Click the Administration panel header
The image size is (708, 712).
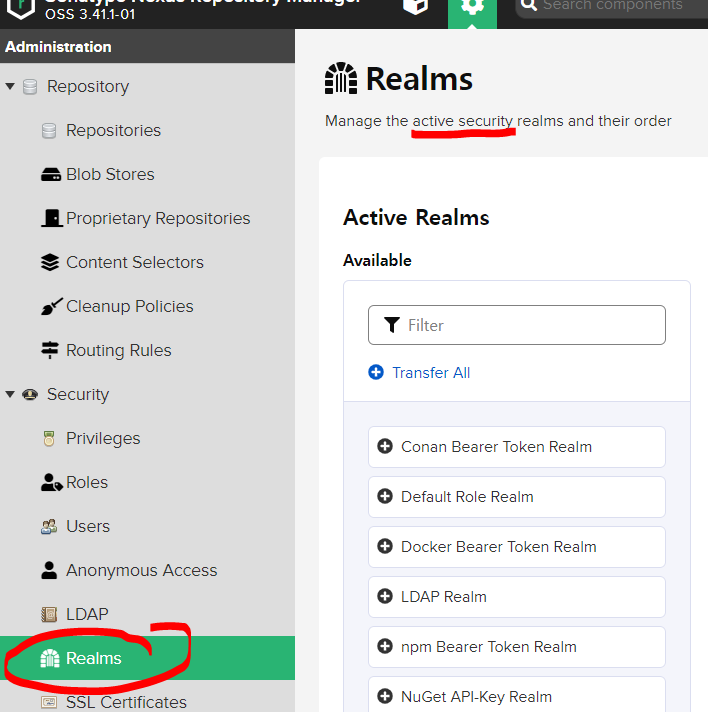coord(147,46)
